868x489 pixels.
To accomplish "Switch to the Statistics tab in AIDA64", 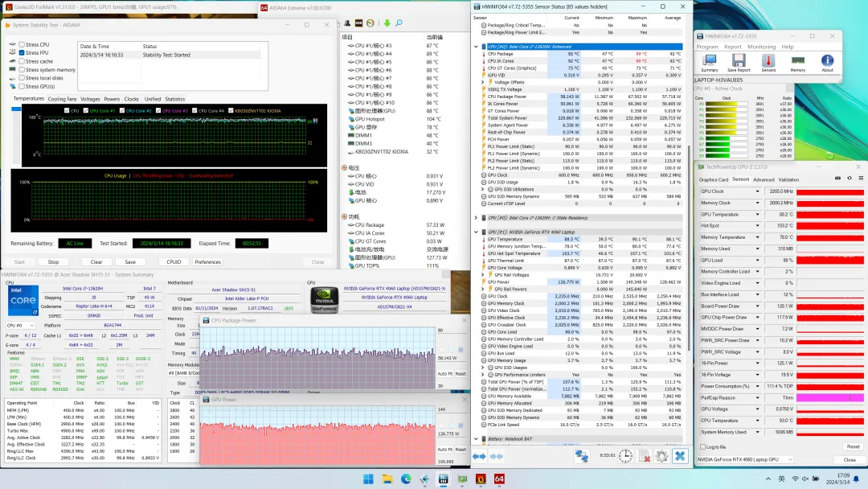I will tap(175, 99).
